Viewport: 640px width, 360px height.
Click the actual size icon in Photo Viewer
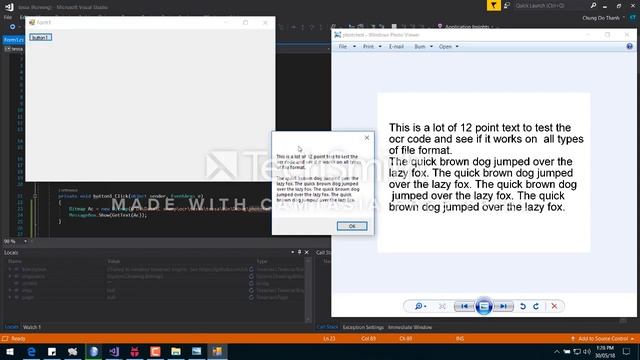point(442,306)
